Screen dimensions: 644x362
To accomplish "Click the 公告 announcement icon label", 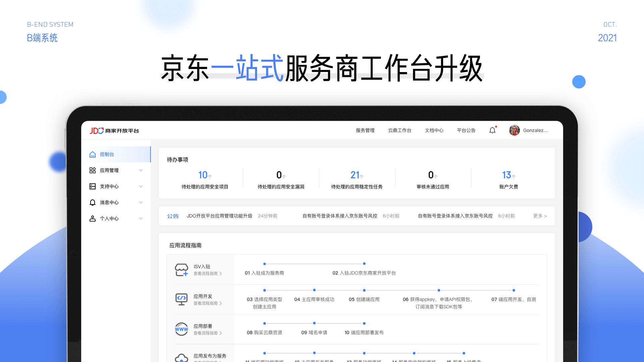I will coord(173,216).
